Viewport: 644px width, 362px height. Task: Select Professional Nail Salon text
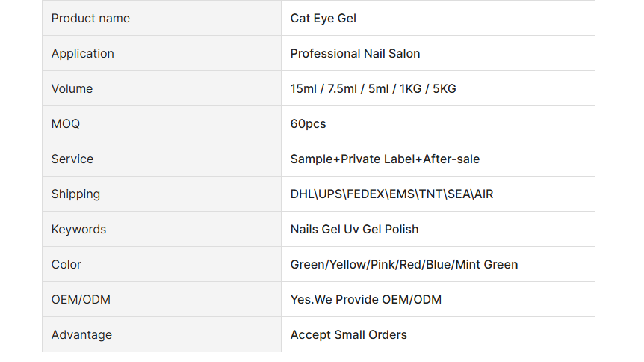coord(355,54)
